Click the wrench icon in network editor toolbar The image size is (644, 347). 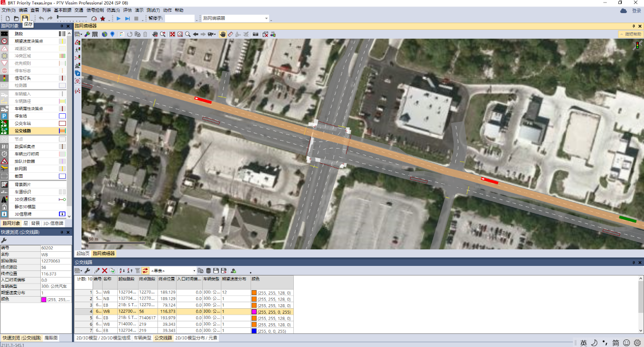87,34
